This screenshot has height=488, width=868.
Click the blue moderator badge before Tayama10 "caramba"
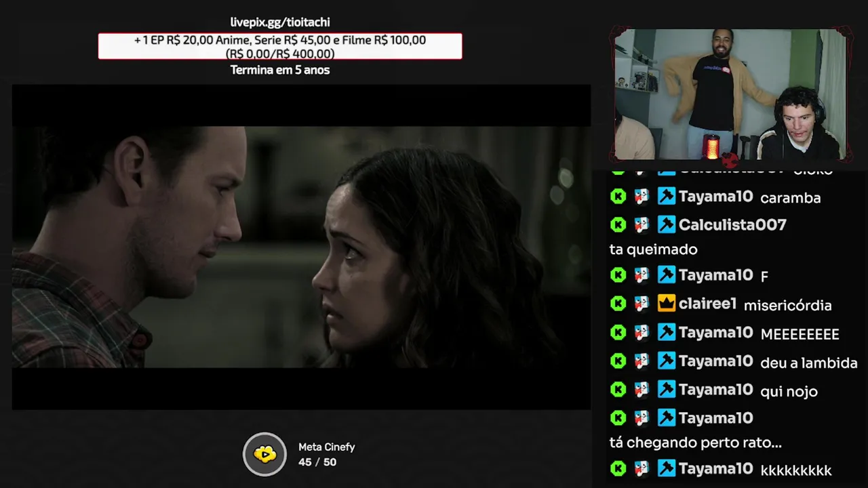point(667,197)
